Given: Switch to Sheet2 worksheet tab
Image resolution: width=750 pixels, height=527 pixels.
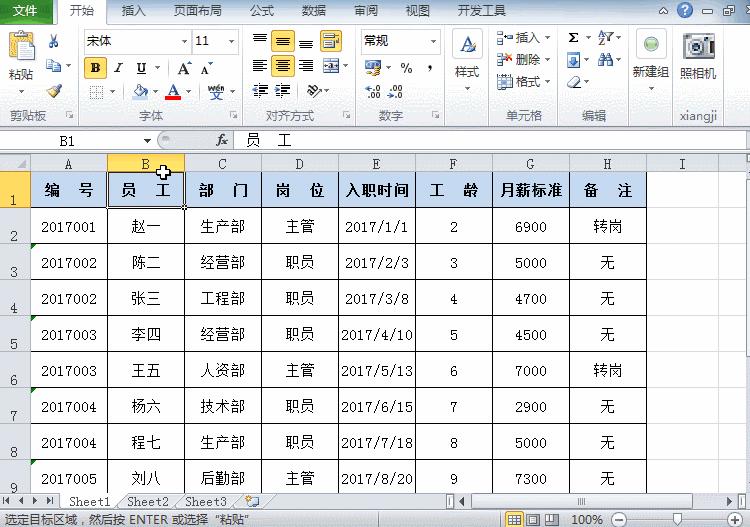Looking at the screenshot, I should (148, 501).
